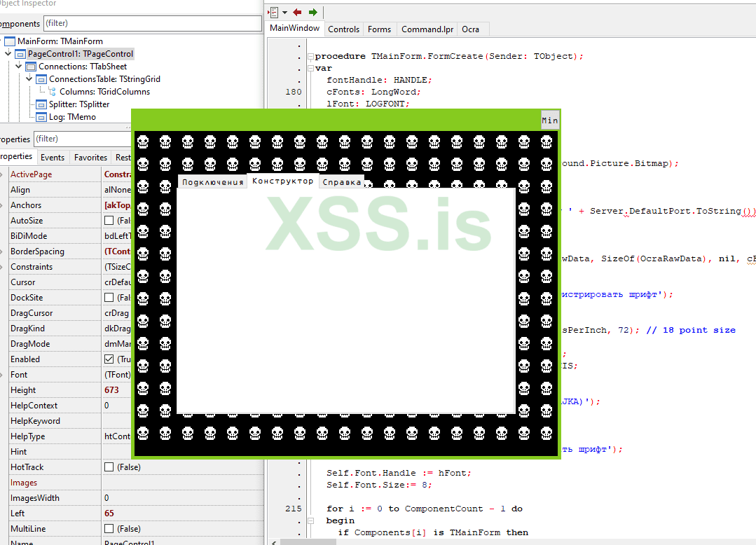756x545 pixels.
Task: Switch to the Events tab
Action: coord(52,157)
